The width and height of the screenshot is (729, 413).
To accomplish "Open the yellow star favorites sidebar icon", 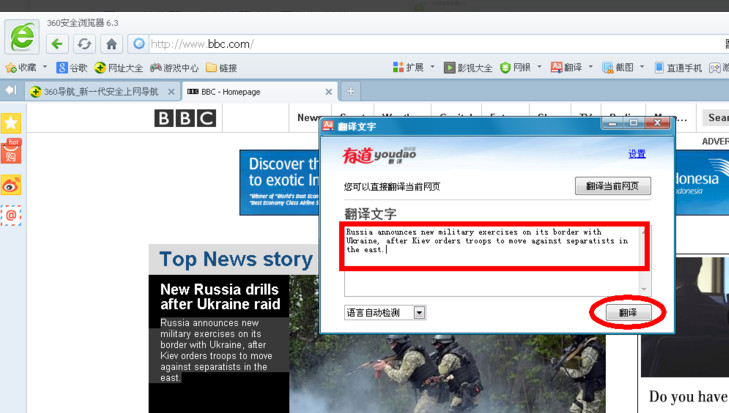I will click(10, 123).
